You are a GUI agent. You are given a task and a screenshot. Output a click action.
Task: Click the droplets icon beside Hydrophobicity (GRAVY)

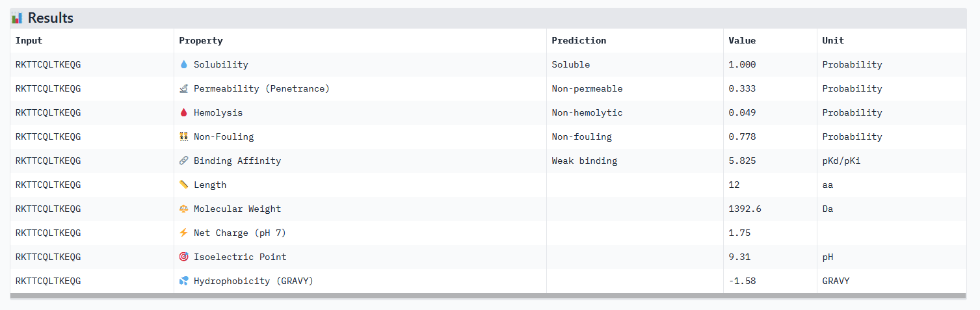tap(184, 281)
